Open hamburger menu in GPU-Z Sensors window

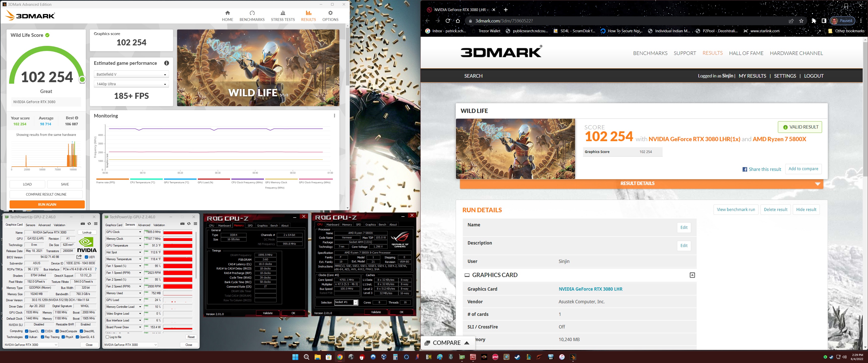(x=196, y=224)
